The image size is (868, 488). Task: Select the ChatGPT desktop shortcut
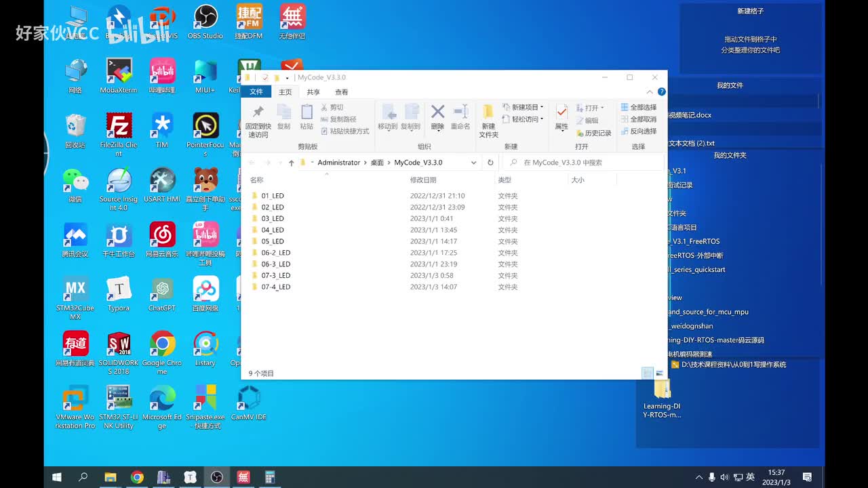tap(162, 294)
